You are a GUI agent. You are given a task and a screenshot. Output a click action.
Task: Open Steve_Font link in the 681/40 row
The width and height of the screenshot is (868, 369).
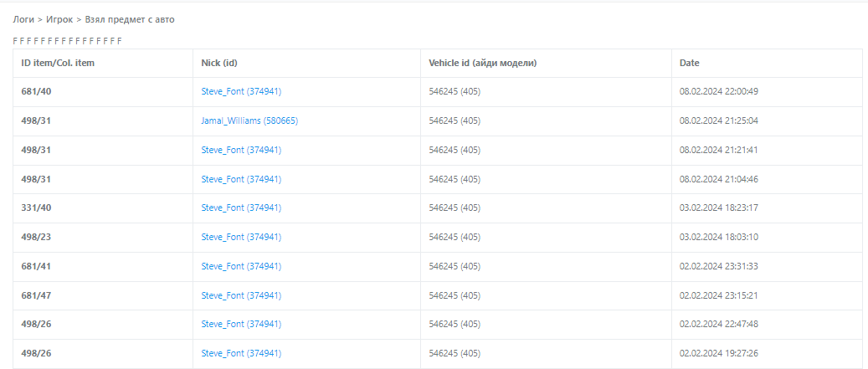pyautogui.click(x=241, y=91)
